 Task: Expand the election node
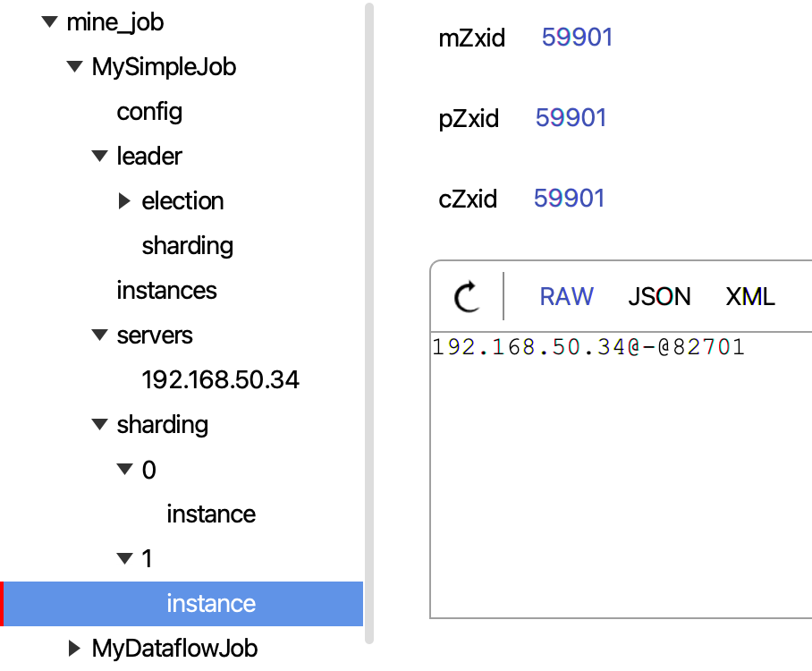click(x=124, y=200)
